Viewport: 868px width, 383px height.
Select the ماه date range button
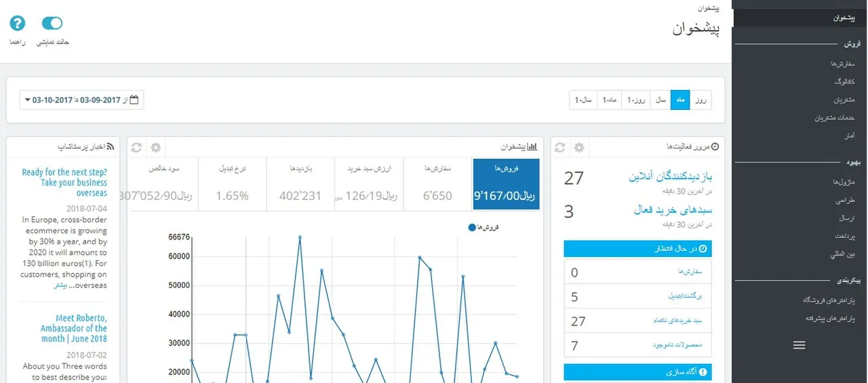click(x=680, y=100)
